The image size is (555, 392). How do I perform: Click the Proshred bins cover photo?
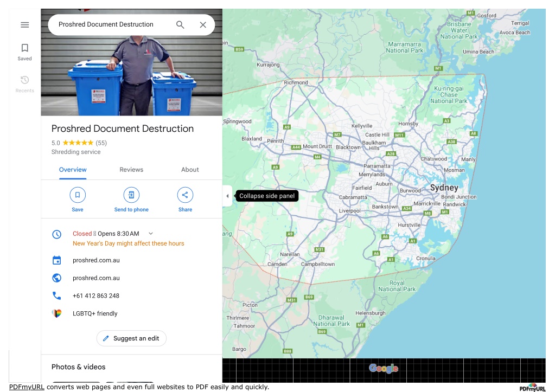132,74
